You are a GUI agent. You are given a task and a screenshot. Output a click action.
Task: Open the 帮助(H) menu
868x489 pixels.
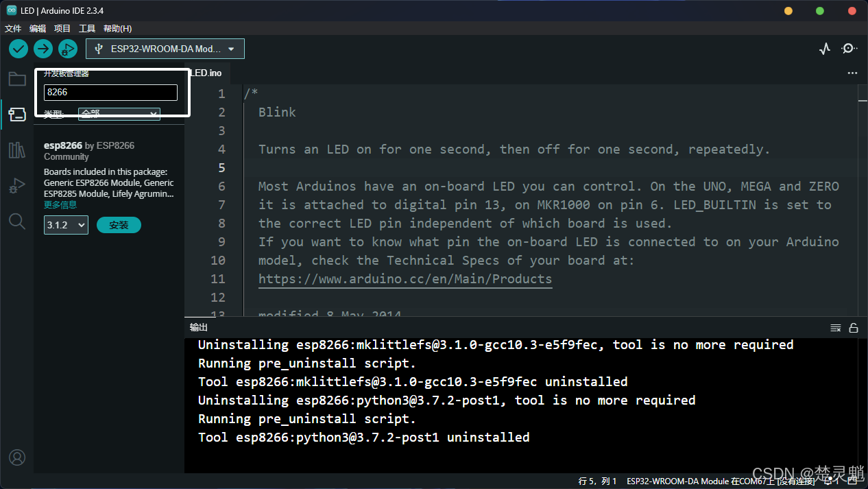pos(117,28)
